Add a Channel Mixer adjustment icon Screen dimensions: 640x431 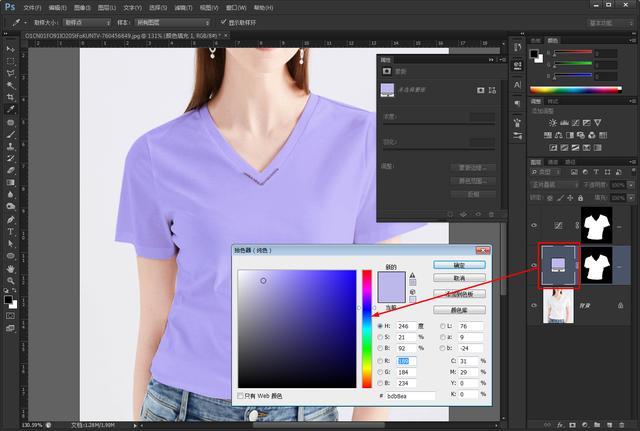(592, 135)
